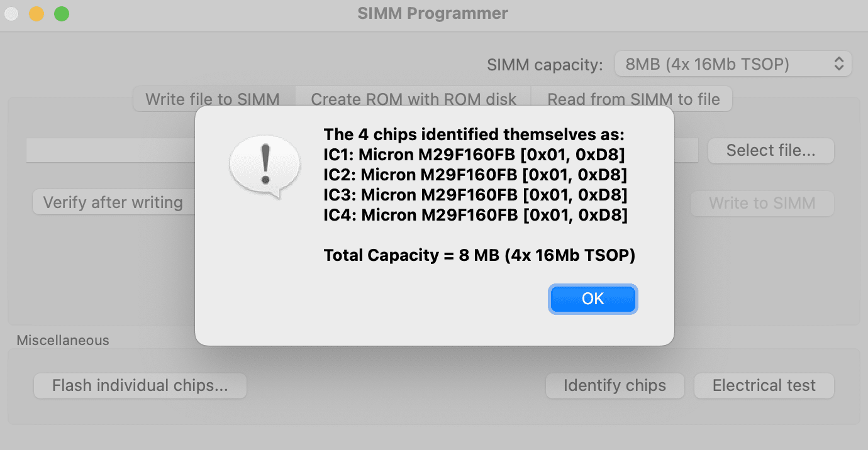Click the Miscellaneous section label
The height and width of the screenshot is (450, 868).
[x=63, y=341]
